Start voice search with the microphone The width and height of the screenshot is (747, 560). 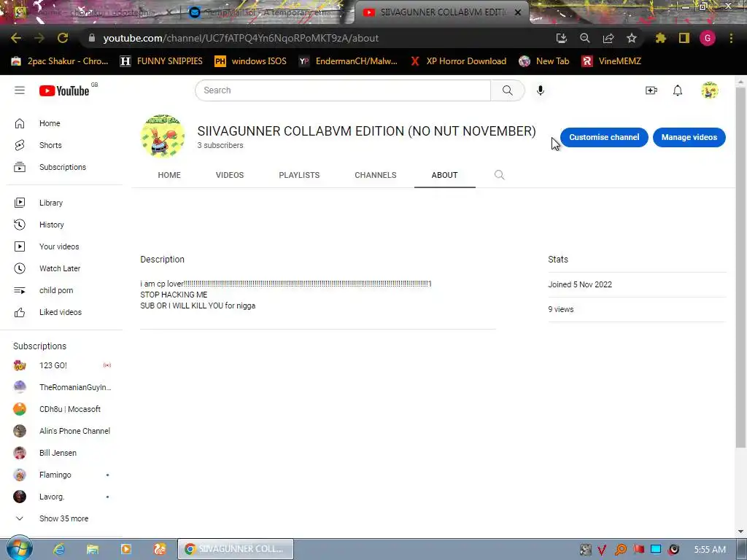pos(541,90)
